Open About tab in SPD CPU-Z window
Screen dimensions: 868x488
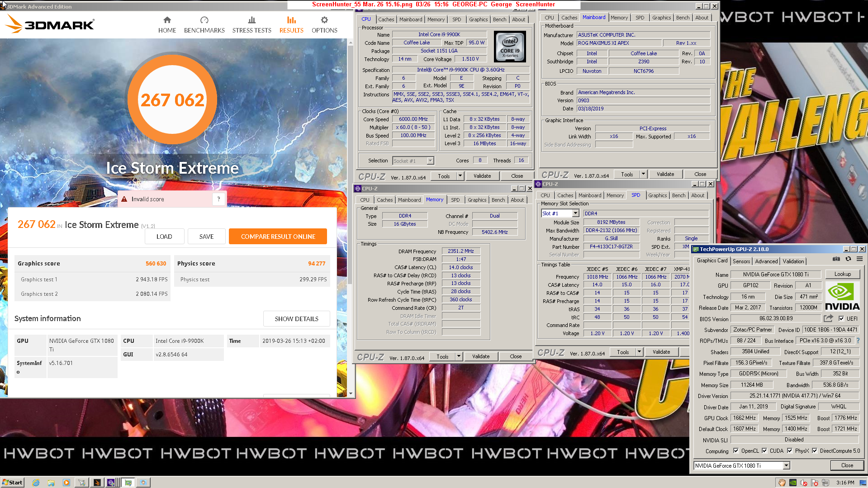[x=697, y=195]
